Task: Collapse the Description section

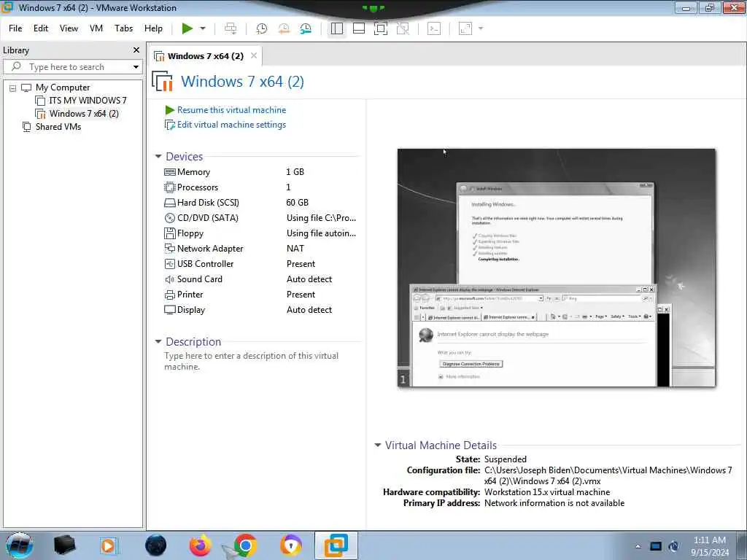Action: [x=158, y=341]
